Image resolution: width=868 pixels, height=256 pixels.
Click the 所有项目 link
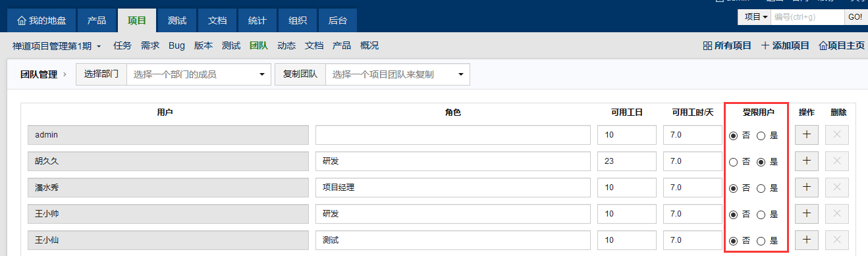[727, 46]
